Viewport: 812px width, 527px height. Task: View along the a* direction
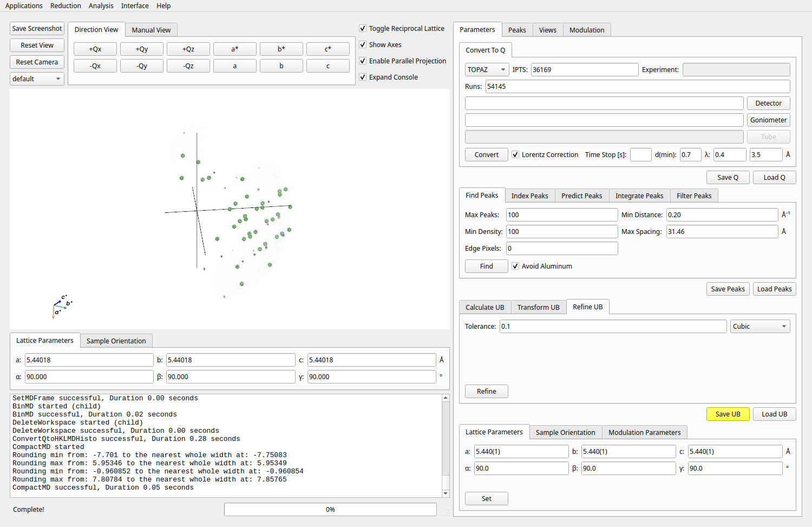[x=235, y=49]
